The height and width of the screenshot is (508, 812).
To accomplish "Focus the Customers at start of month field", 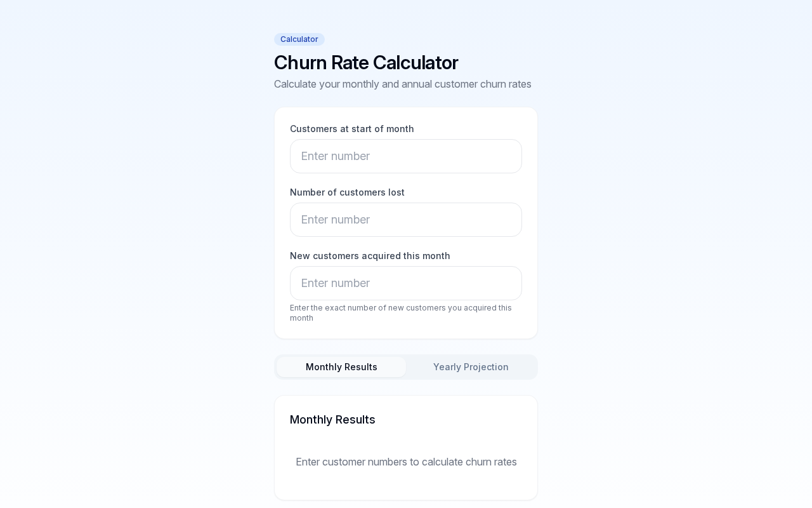I will [406, 156].
